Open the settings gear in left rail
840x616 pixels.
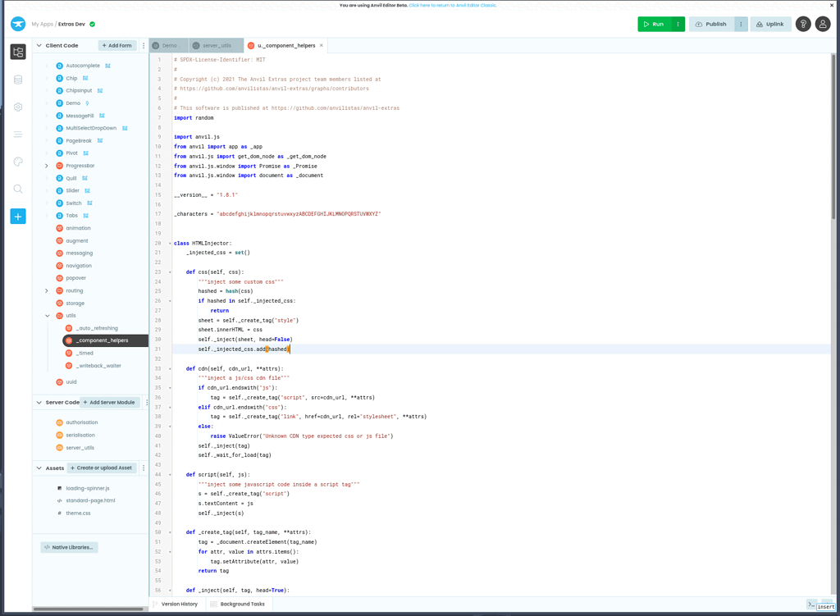coord(18,107)
